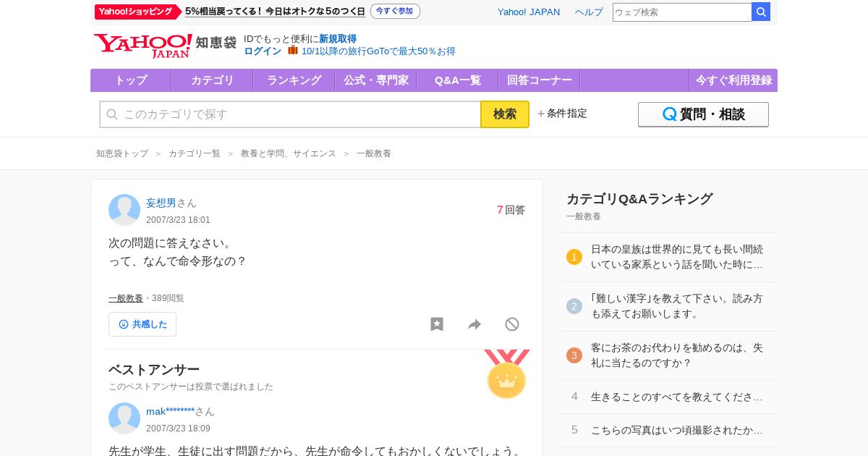Screen dimensions: 868x456
Task: Click the 一般教養 category tag under question
Action: pyautogui.click(x=126, y=298)
